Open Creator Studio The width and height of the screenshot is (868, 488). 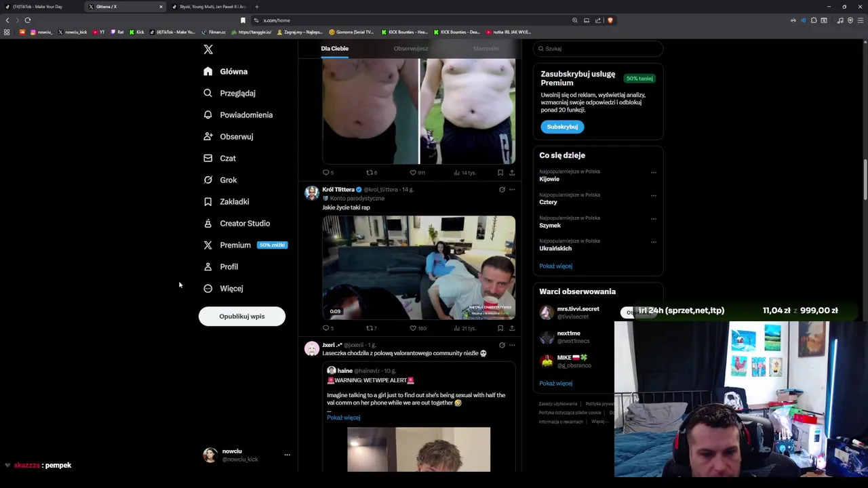(237, 223)
